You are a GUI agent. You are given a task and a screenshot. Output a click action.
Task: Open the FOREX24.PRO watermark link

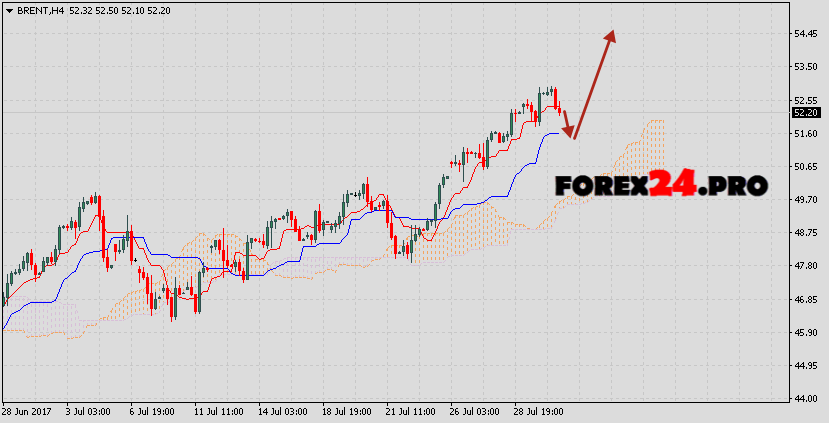pos(661,185)
